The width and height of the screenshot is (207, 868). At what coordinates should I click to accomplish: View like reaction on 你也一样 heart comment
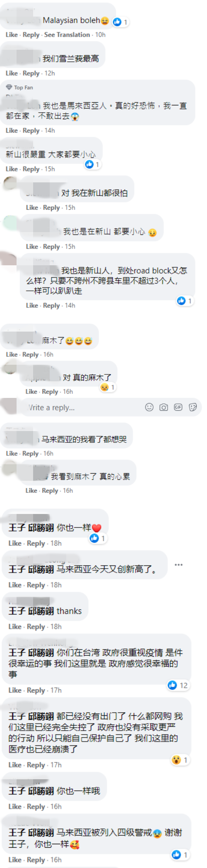pyautogui.click(x=98, y=538)
